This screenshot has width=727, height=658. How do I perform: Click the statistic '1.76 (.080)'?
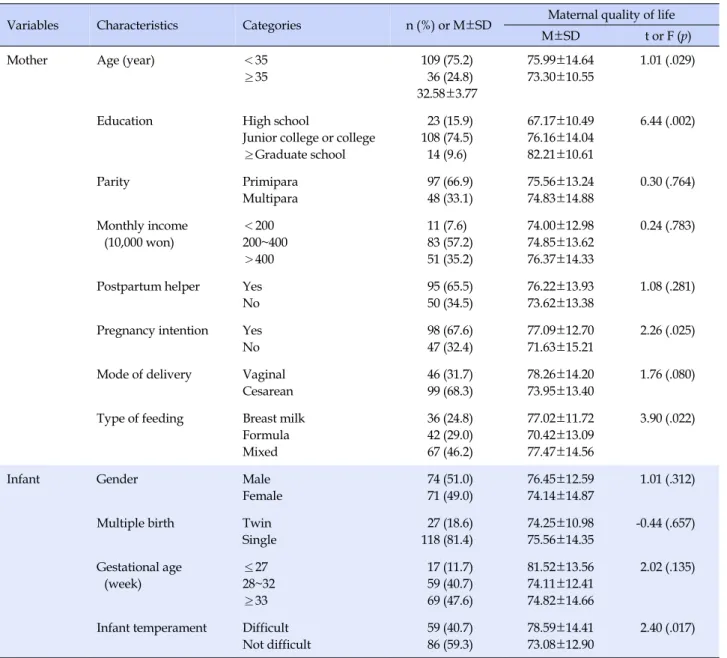[x=668, y=375]
